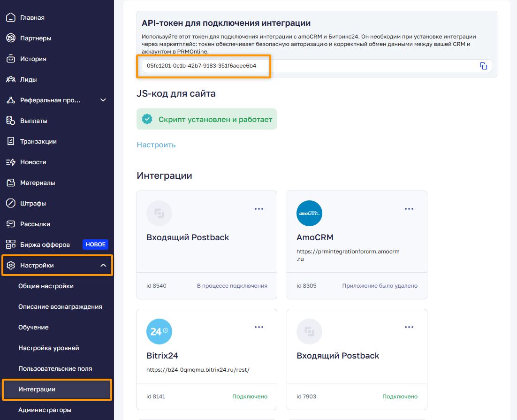Open three-dot menu on Bitrix24 card
The width and height of the screenshot is (517, 420).
(x=259, y=327)
